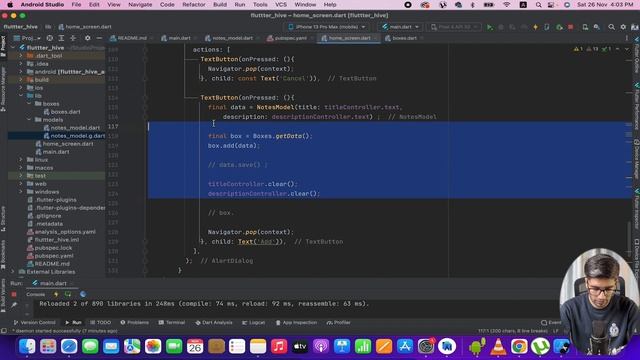Click the warnings indicator in editor corner
The width and height of the screenshot is (640, 360).
coord(578,49)
